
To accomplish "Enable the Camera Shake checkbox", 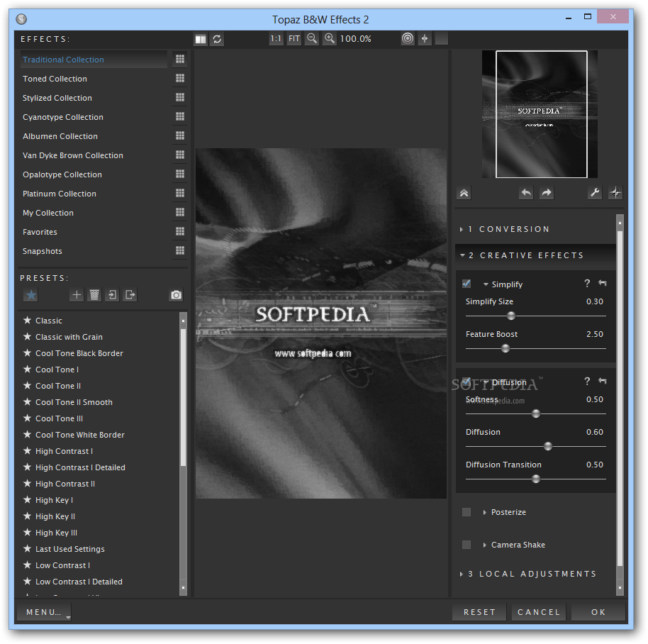I will pyautogui.click(x=467, y=545).
